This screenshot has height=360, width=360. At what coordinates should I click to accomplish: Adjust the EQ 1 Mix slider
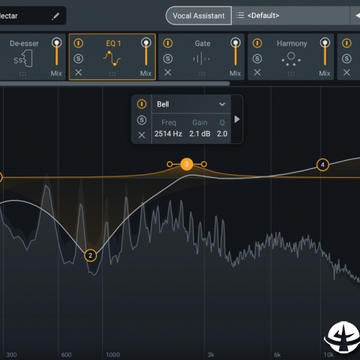[146, 53]
